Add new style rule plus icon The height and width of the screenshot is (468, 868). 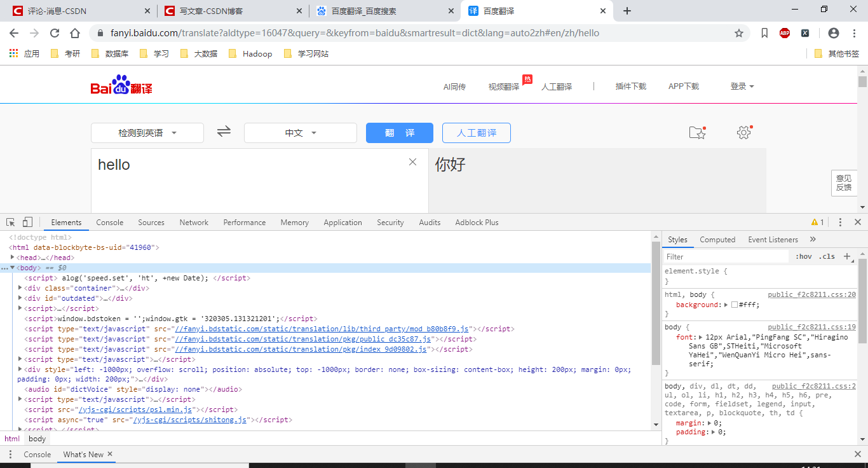846,256
